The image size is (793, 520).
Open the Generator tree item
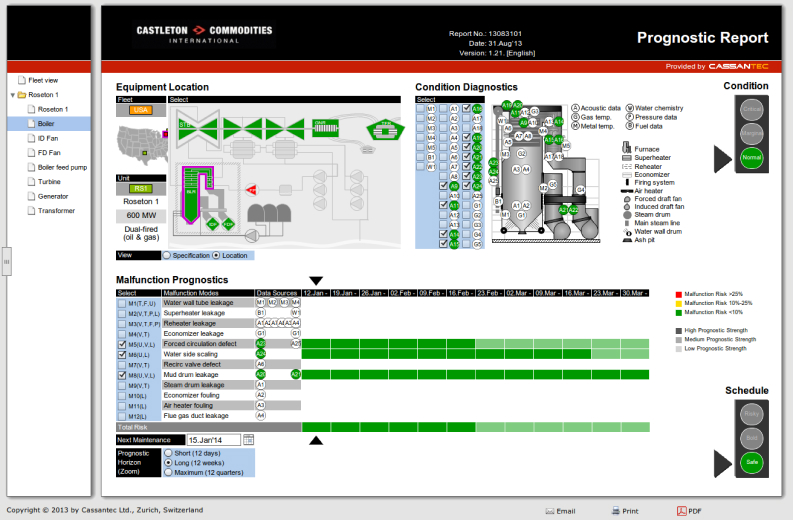[x=53, y=196]
